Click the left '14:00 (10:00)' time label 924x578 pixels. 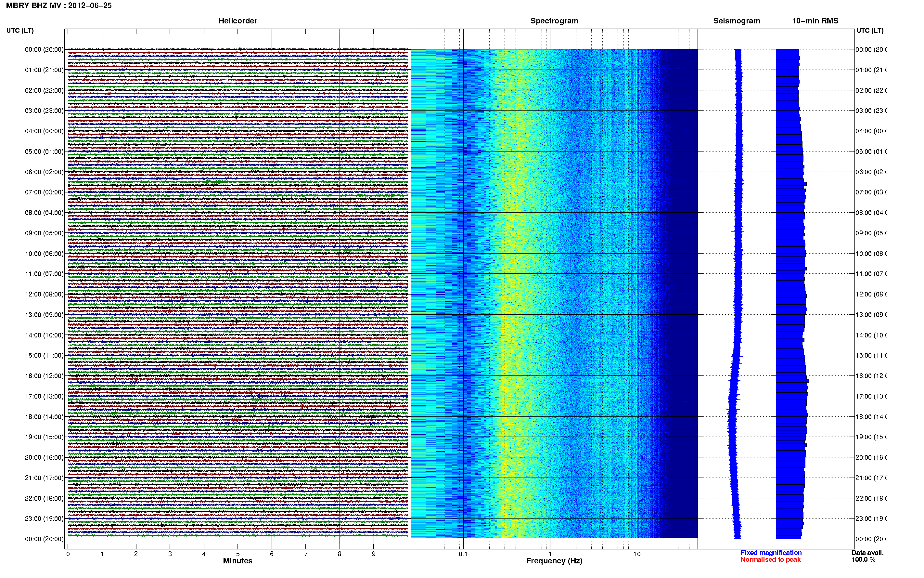click(44, 335)
